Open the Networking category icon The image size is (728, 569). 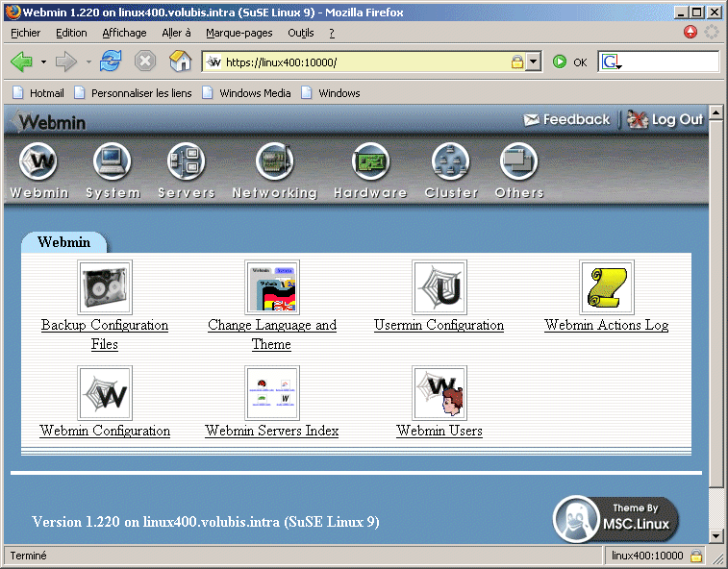click(x=274, y=161)
